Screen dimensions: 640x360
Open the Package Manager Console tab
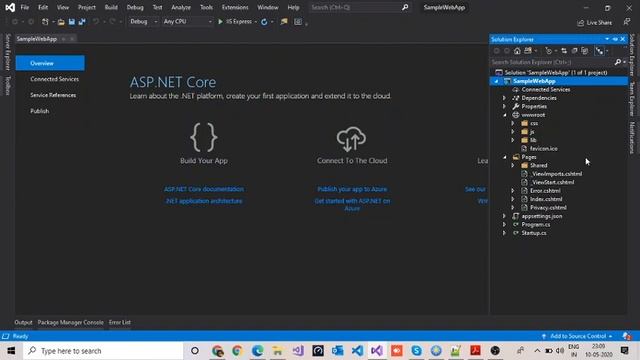click(x=71, y=322)
